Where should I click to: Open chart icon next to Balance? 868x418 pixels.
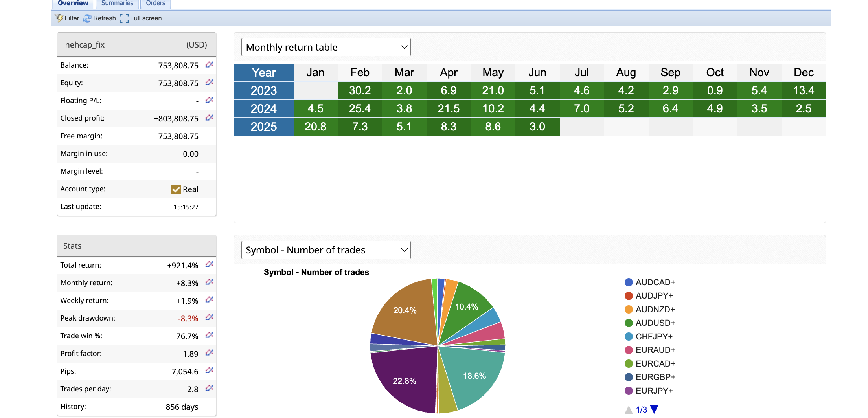point(210,65)
